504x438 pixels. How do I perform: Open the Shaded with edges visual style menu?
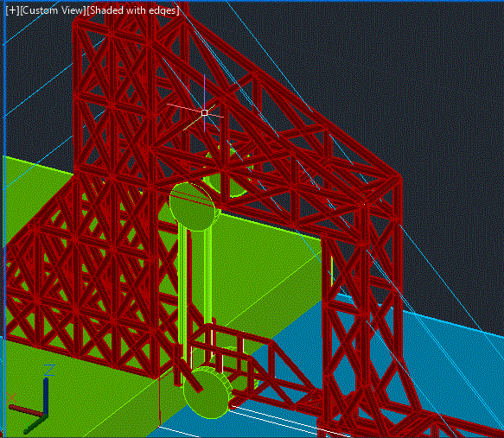(x=133, y=10)
